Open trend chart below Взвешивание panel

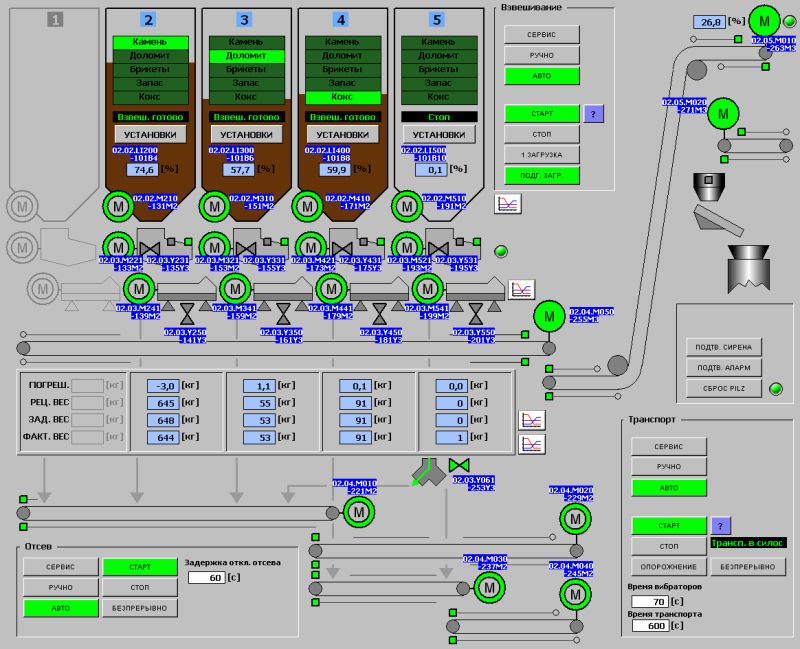[x=508, y=203]
